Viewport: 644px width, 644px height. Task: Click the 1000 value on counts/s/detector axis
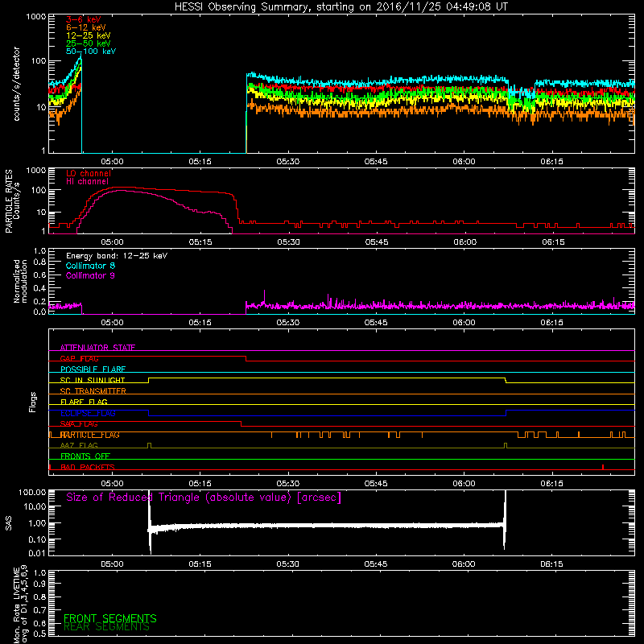pos(36,17)
